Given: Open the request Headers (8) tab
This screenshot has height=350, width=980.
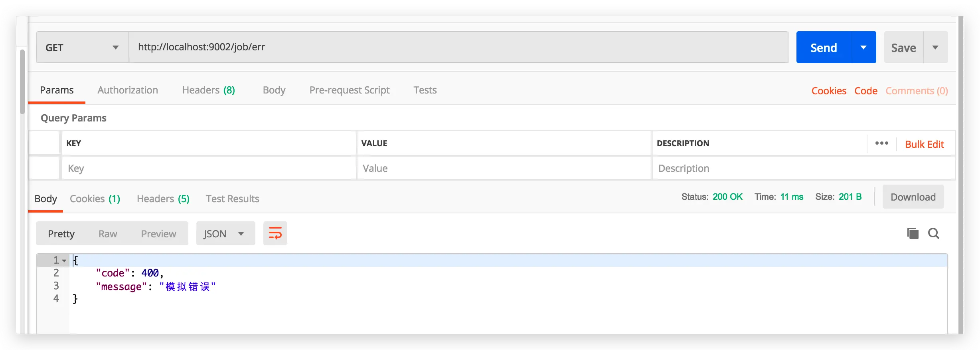Looking at the screenshot, I should [x=208, y=90].
